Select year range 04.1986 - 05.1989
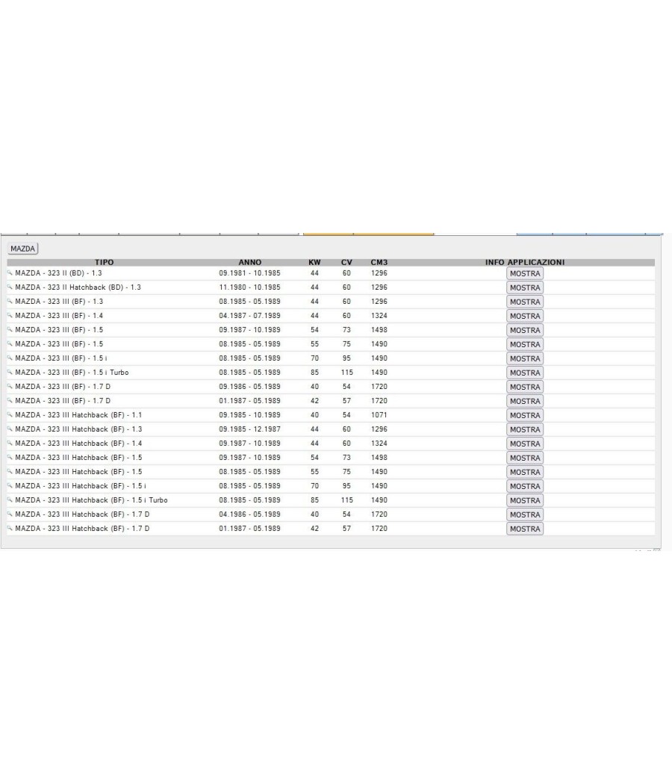Image resolution: width=672 pixels, height=784 pixels. [249, 514]
